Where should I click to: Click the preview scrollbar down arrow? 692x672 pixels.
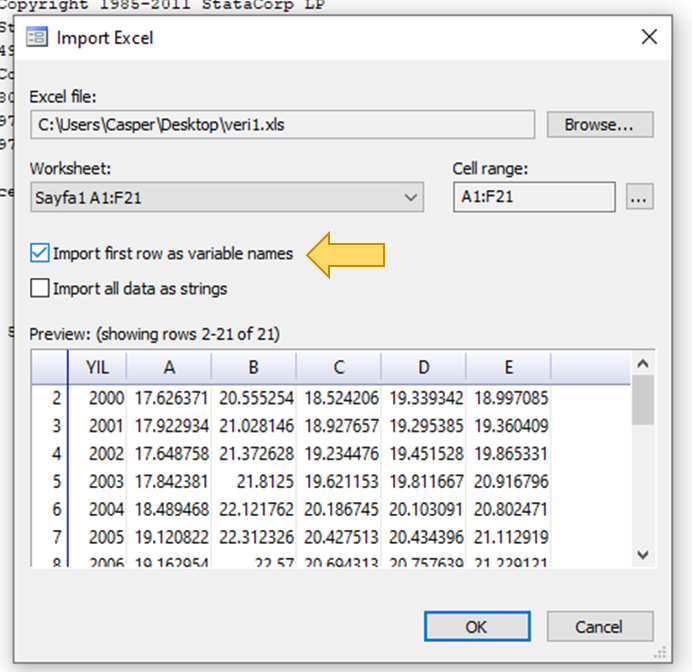643,554
